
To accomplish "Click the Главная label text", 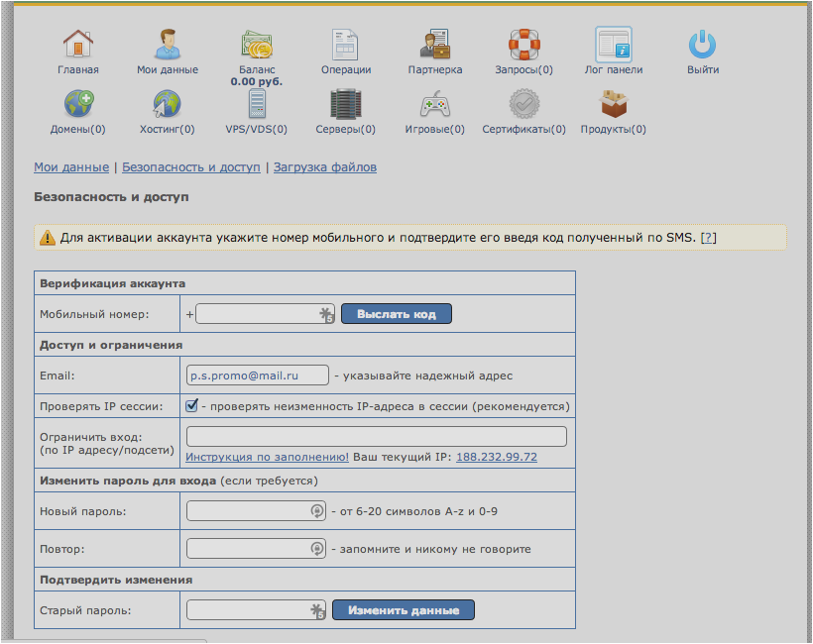I will tap(77, 69).
